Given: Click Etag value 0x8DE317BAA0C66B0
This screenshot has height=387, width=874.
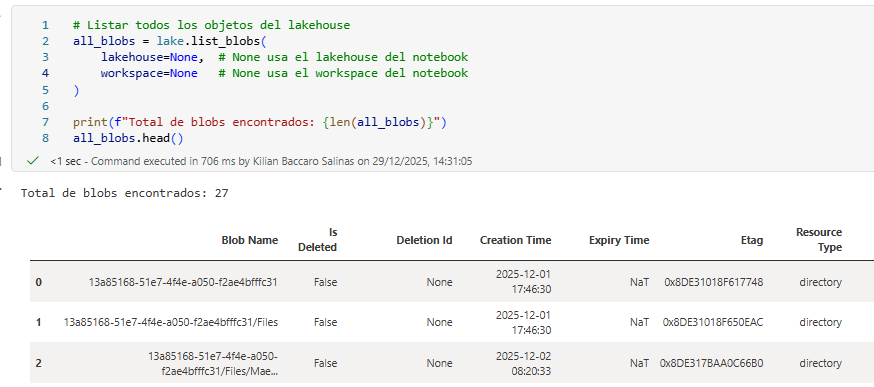Looking at the screenshot, I should 711,363.
